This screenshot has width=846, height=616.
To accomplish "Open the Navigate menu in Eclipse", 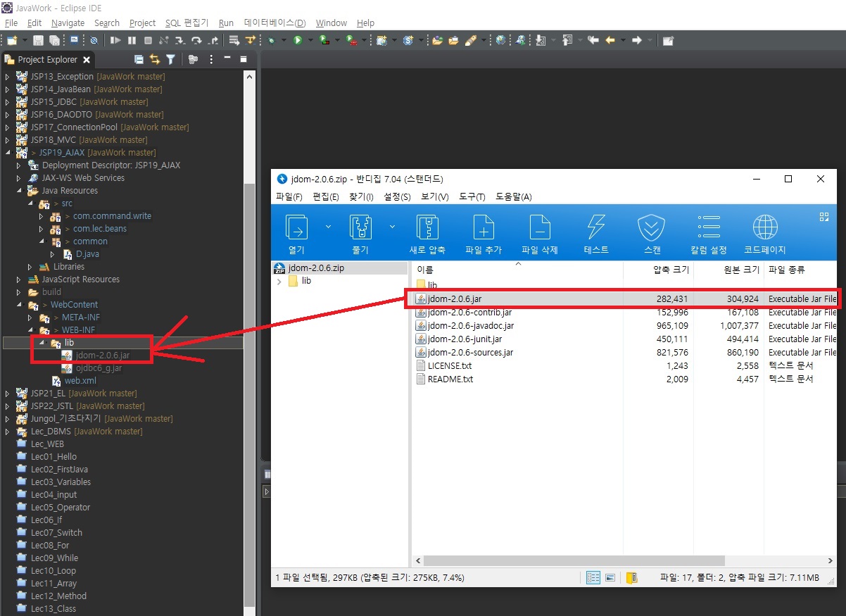I will pyautogui.click(x=68, y=23).
